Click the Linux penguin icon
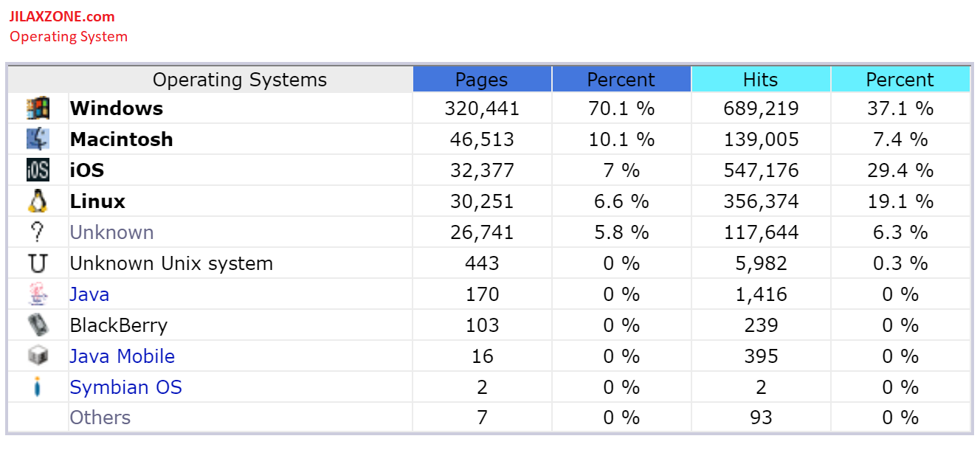This screenshot has width=980, height=464. coord(38,201)
